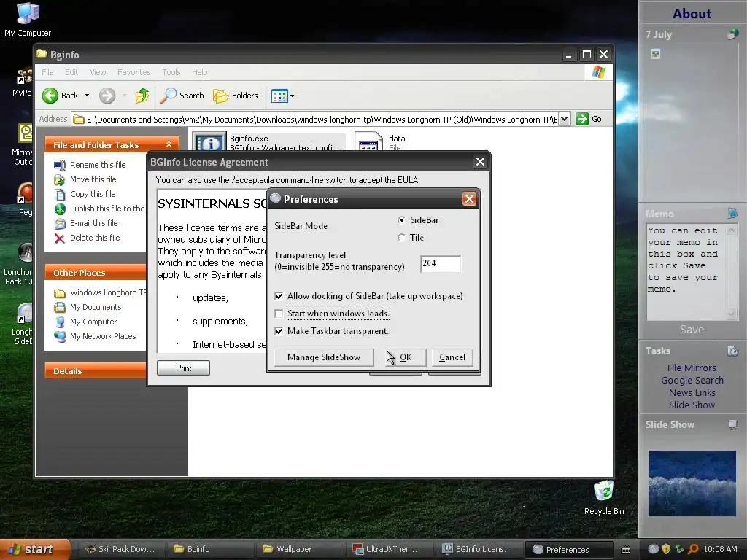
Task: Click the Tasks panel icon in sidebar
Action: 732,351
